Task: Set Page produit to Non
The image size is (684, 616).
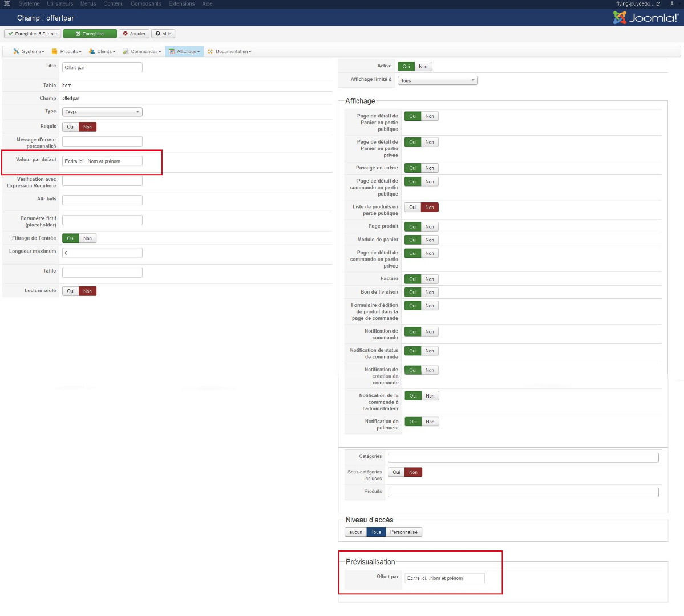Action: pyautogui.click(x=430, y=226)
